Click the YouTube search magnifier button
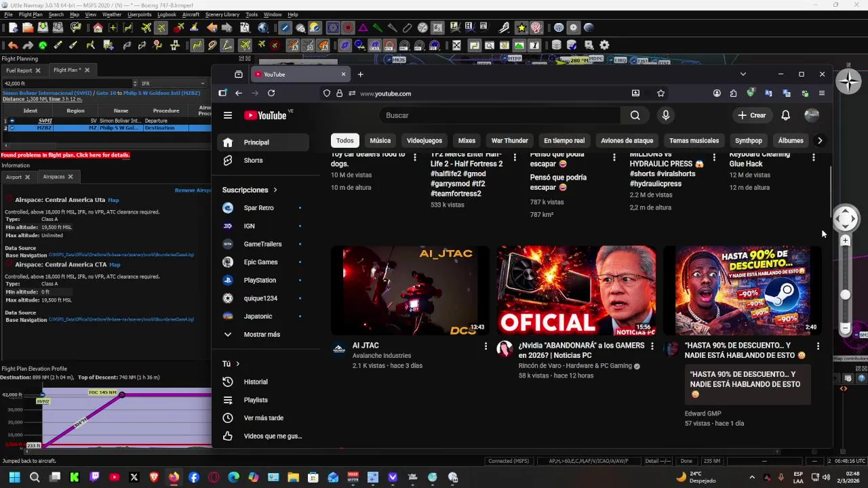 click(x=635, y=115)
